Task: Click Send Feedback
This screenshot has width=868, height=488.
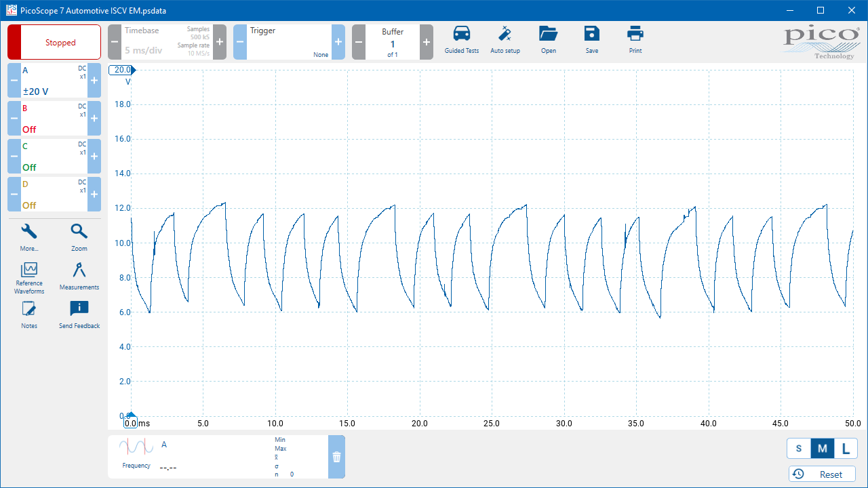Action: (x=79, y=314)
